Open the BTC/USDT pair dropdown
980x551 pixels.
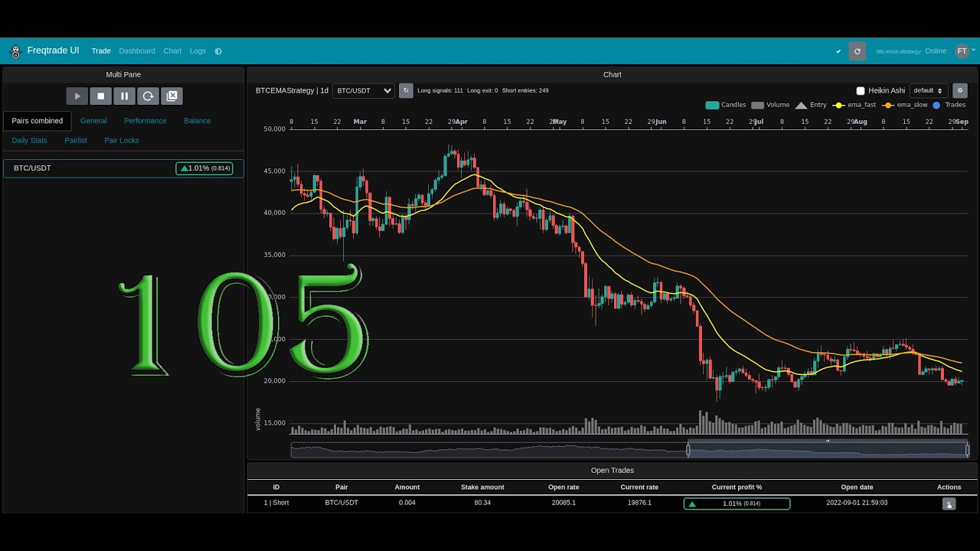[364, 90]
